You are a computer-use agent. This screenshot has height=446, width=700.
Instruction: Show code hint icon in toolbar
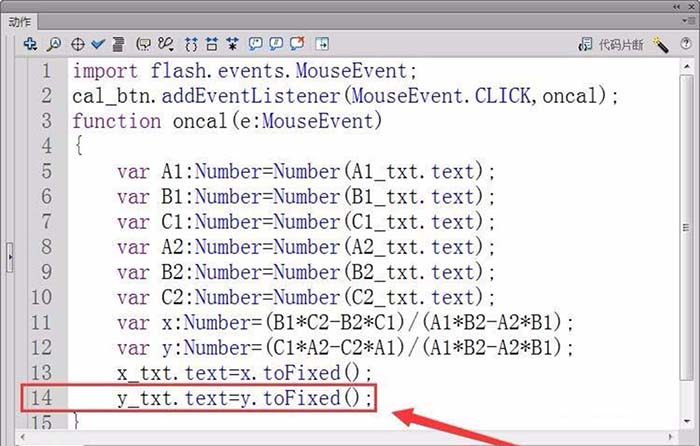pos(143,44)
